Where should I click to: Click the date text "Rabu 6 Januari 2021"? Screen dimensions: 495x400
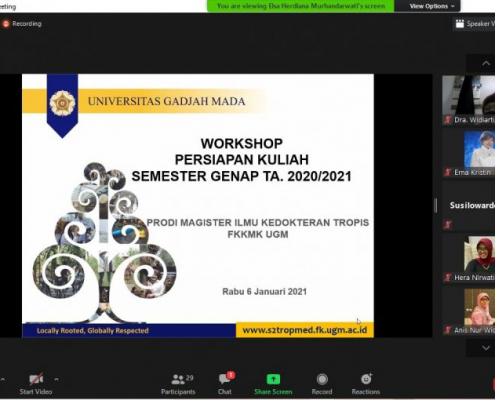(x=265, y=292)
